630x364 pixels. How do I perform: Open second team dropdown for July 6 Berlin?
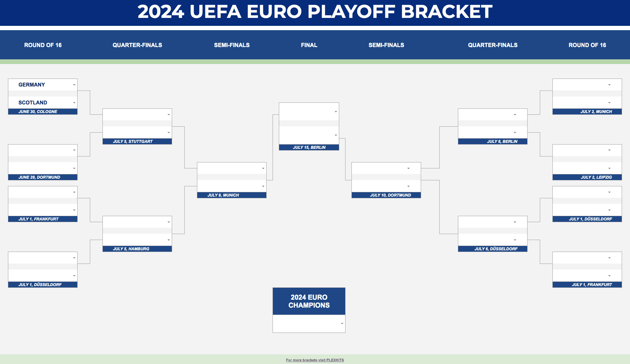pyautogui.click(x=515, y=133)
